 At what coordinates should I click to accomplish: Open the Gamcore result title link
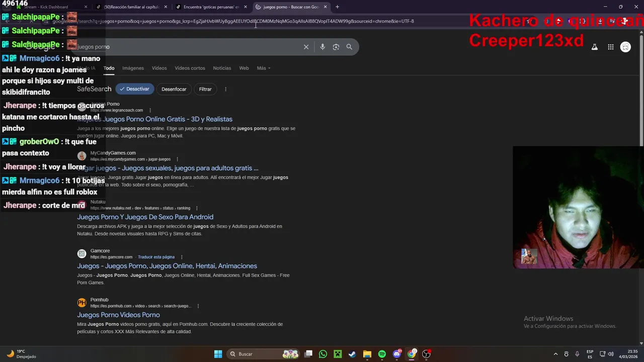pos(167,266)
